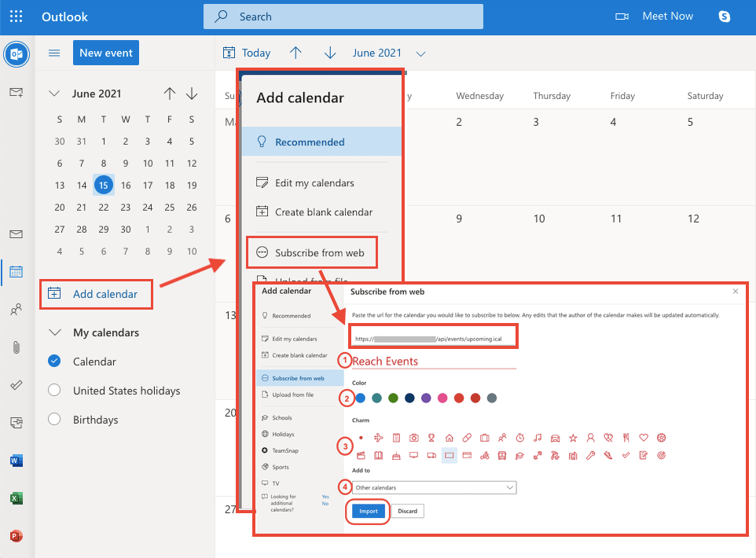Image resolution: width=756 pixels, height=558 pixels.
Task: Open the To Do checkmark icon
Action: pyautogui.click(x=16, y=385)
